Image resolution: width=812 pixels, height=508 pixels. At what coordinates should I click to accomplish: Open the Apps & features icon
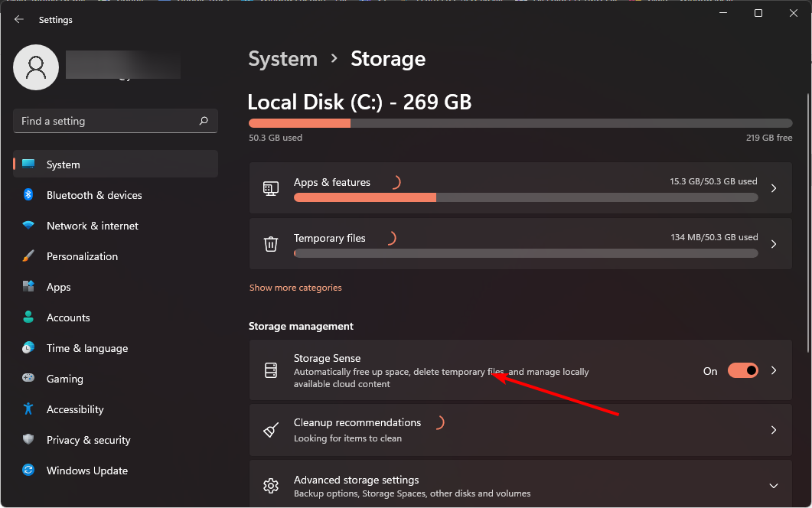[x=270, y=187]
